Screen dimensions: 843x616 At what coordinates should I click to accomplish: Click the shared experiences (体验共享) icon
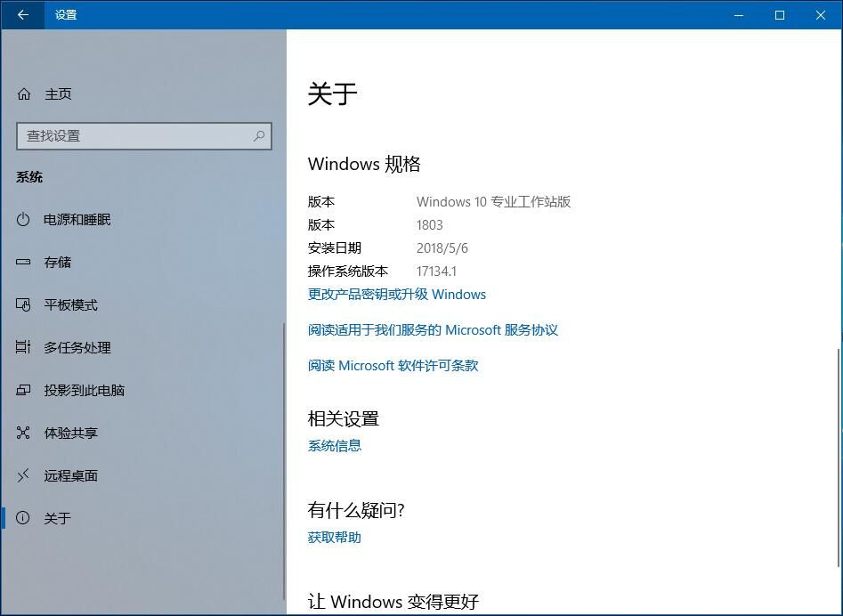24,434
